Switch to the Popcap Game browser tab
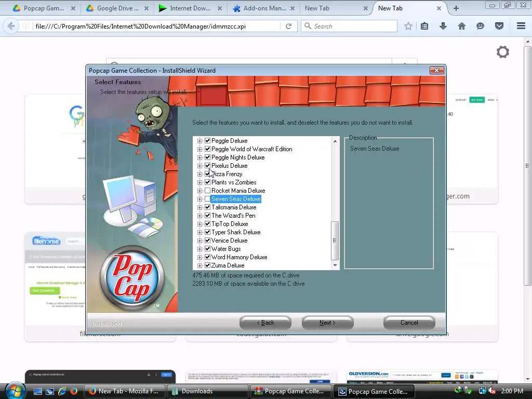Screen dimensions: 532x399 [44, 8]
